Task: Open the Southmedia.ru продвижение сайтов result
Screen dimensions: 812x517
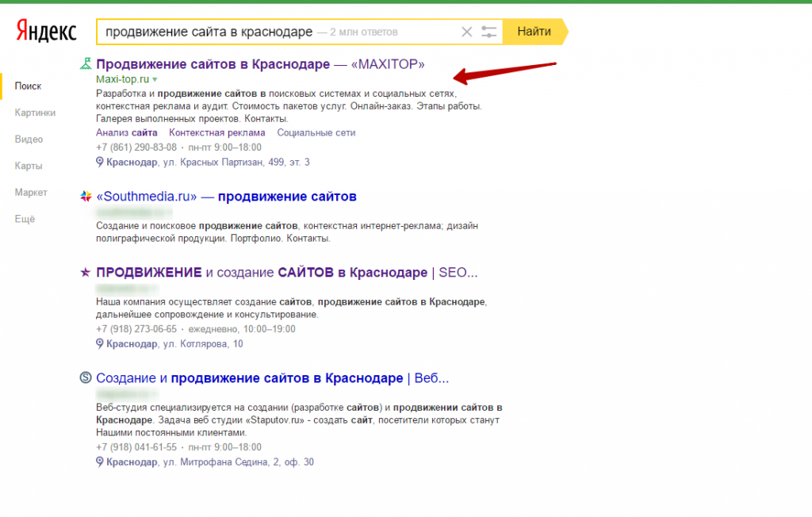Action: pos(226,197)
